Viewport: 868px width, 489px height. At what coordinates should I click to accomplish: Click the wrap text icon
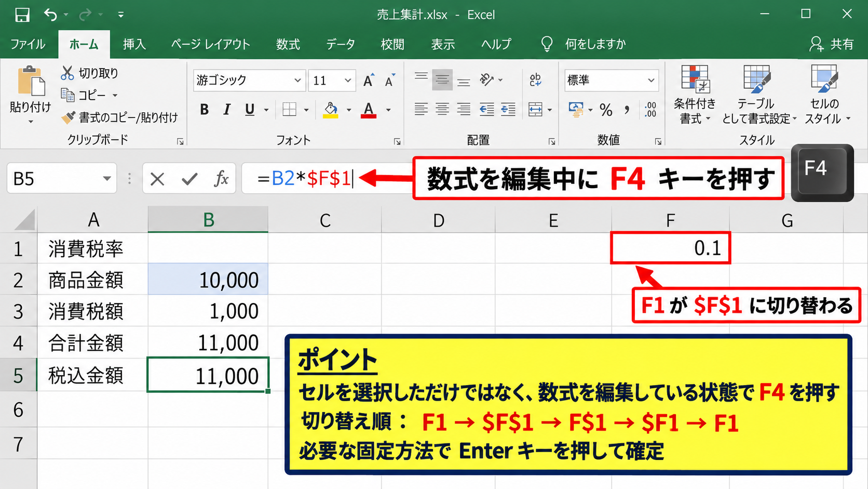point(535,80)
